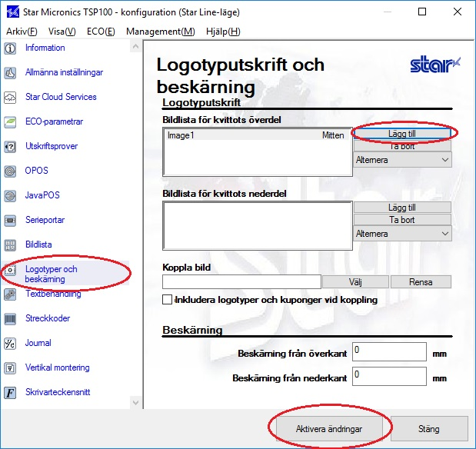Select Logotyper och beskärning entry

pos(51,274)
